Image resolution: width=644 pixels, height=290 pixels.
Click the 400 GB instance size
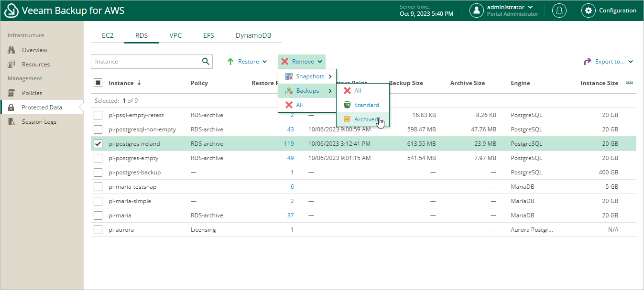point(608,172)
